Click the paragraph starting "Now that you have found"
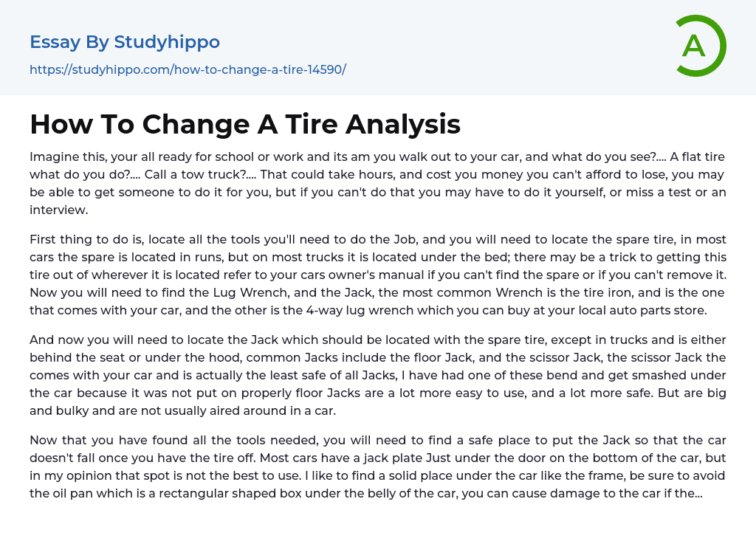756x544 pixels. pos(377,466)
